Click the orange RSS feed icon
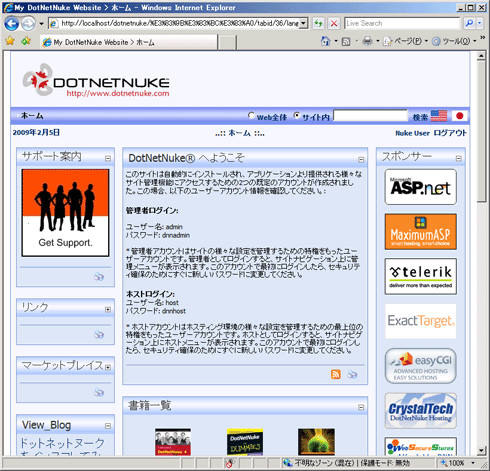Viewport: 490px width, 471px height. click(336, 374)
